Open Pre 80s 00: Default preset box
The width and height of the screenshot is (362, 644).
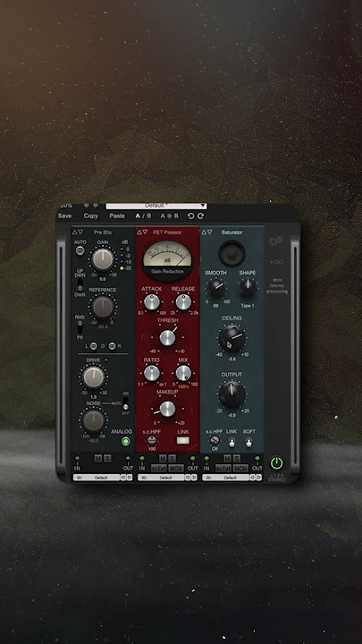click(x=96, y=478)
